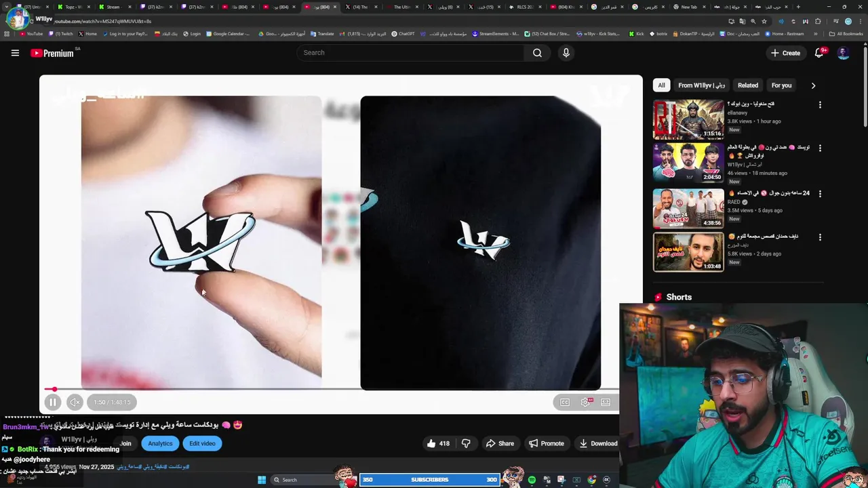
Task: Open Spotify from the taskbar
Action: coord(532,480)
